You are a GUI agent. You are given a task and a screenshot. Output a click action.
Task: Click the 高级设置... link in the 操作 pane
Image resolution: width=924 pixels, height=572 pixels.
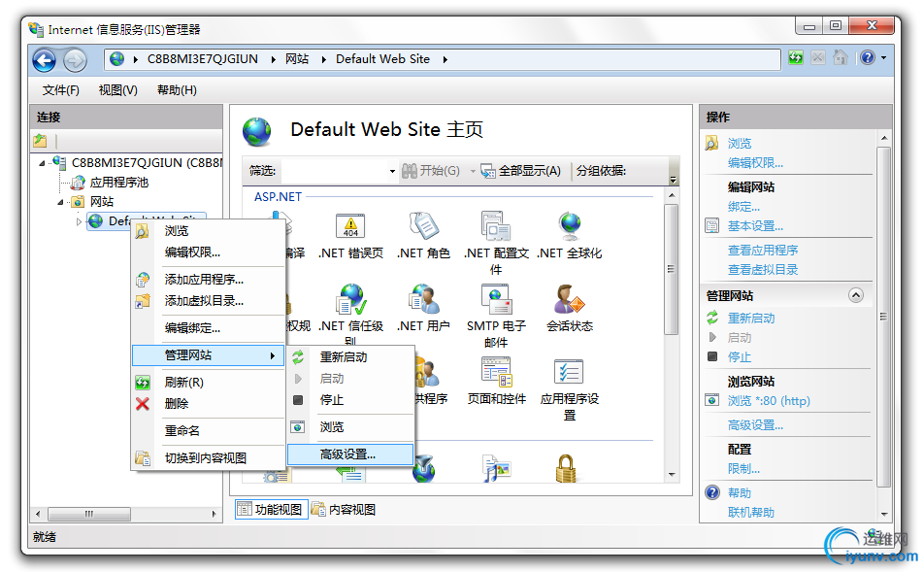coord(755,425)
